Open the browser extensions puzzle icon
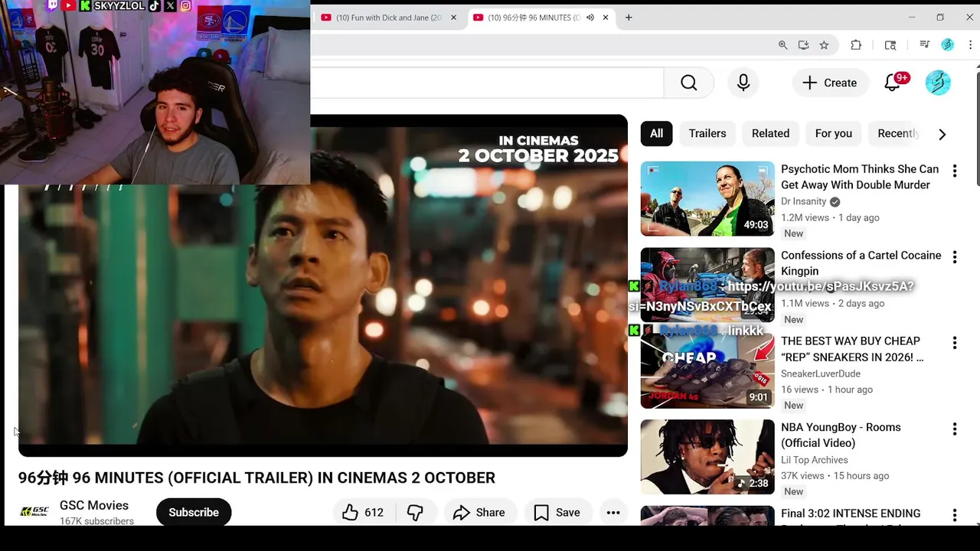980x551 pixels. [x=856, y=45]
